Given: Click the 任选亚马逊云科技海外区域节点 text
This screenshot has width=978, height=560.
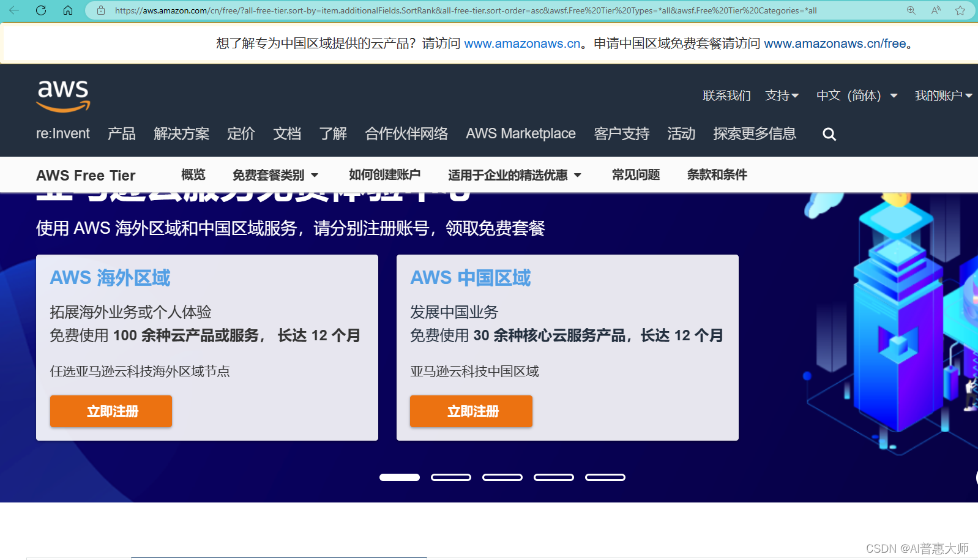Looking at the screenshot, I should tap(140, 371).
